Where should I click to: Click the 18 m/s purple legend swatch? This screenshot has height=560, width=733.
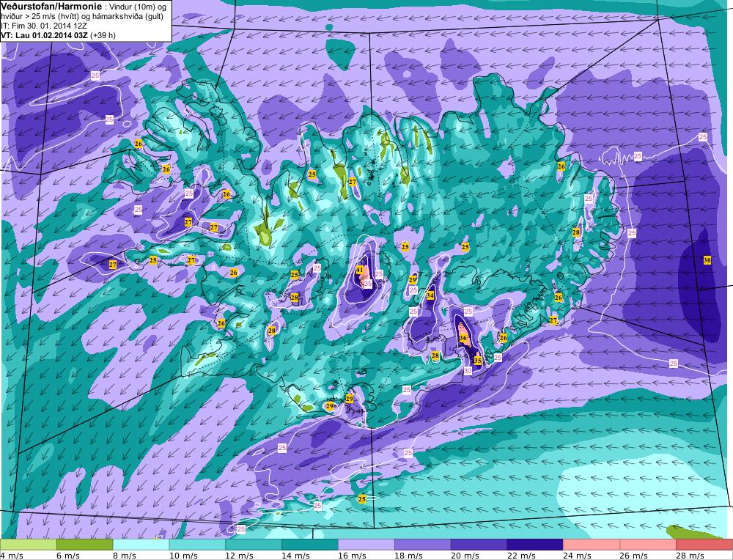(x=423, y=545)
